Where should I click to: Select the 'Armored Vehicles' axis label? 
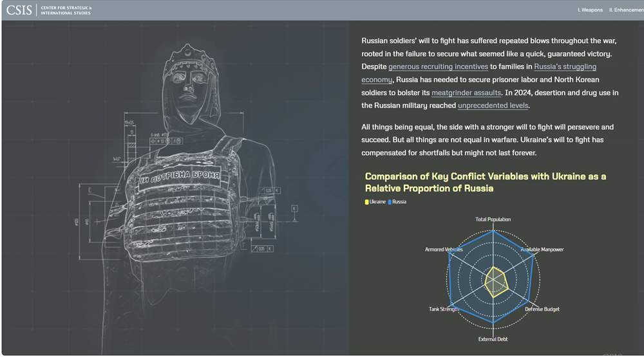444,250
